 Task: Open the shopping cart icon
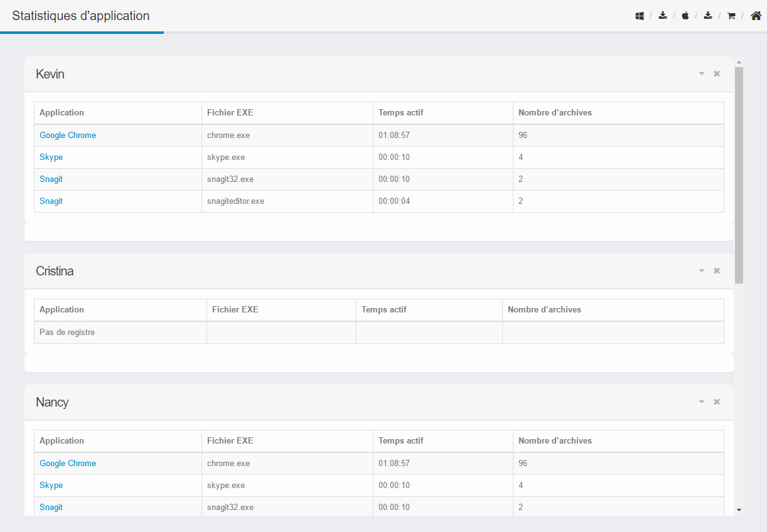731,16
